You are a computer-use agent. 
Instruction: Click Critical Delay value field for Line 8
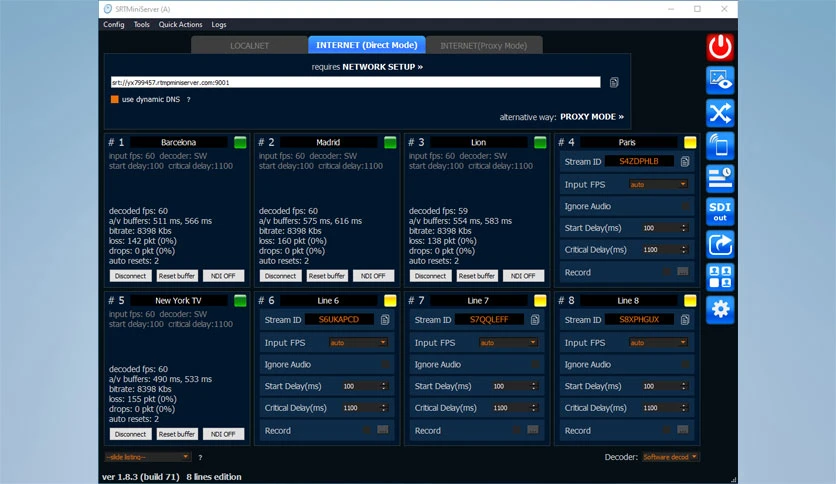[660, 408]
